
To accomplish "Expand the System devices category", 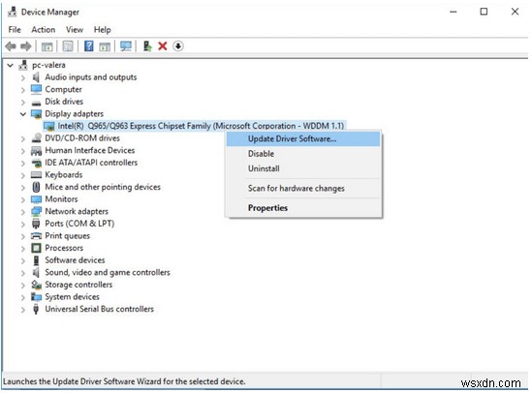I will 22,297.
